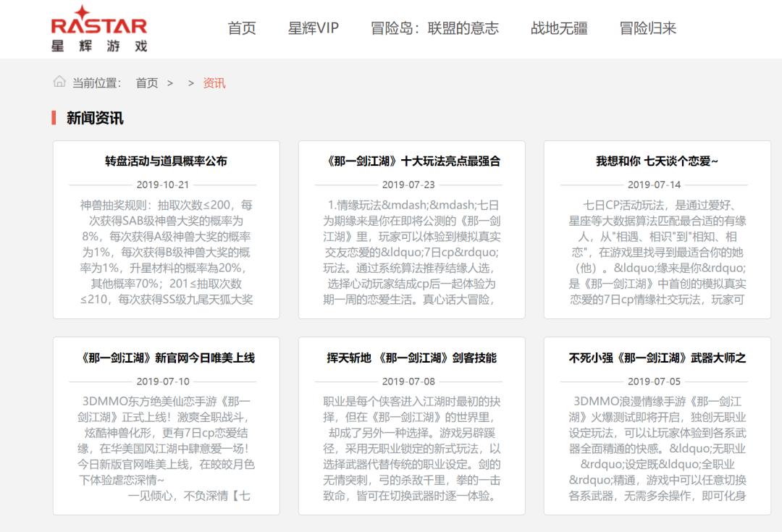782x532 pixels.
Task: Click the summary text starting with 七日CP活动玩法
Action: 657,252
